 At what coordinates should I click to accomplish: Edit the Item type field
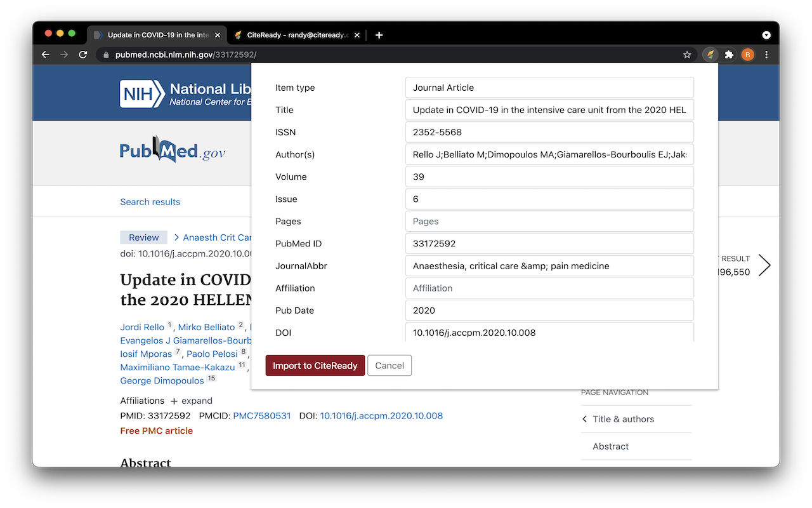click(x=549, y=88)
